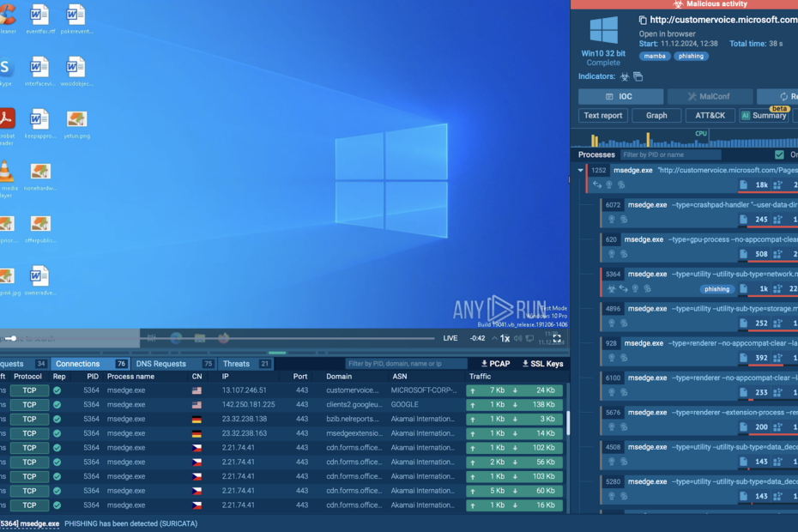The height and width of the screenshot is (532, 798).
Task: Open the 1x playback speed selector
Action: (505, 338)
